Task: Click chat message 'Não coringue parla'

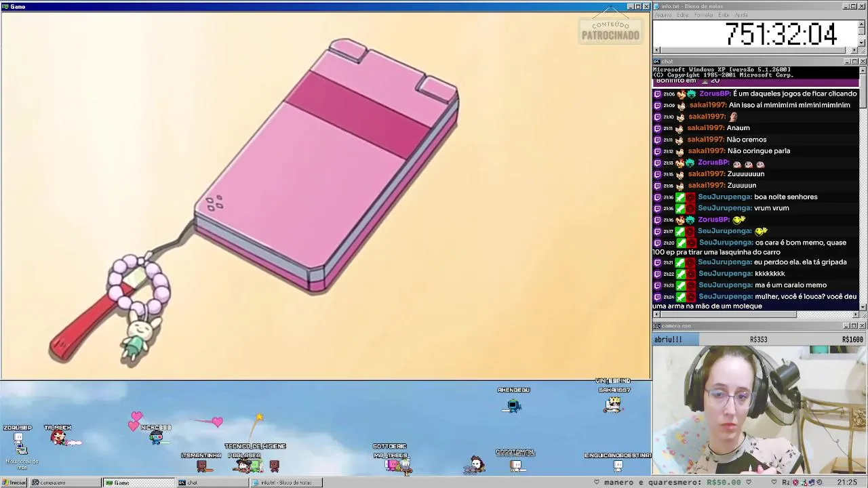Action: click(x=758, y=150)
